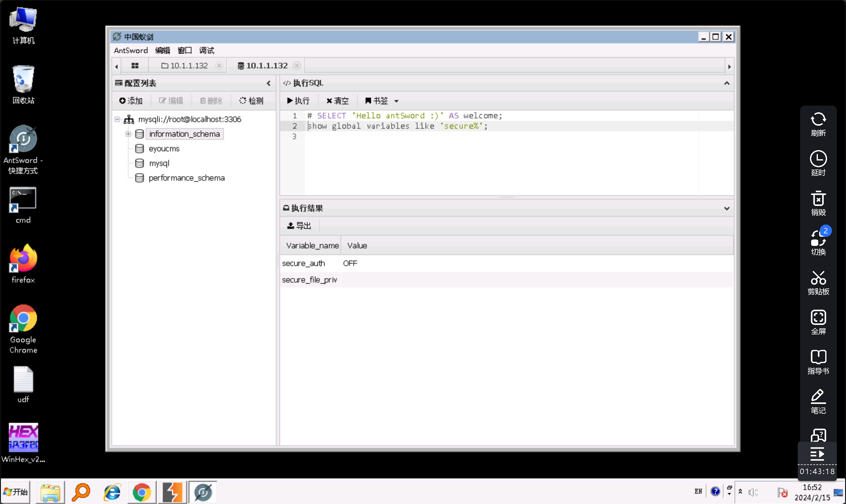Image resolution: width=846 pixels, height=504 pixels.
Task: Collapse the mysqli root@localhost connection node
Action: tap(117, 119)
